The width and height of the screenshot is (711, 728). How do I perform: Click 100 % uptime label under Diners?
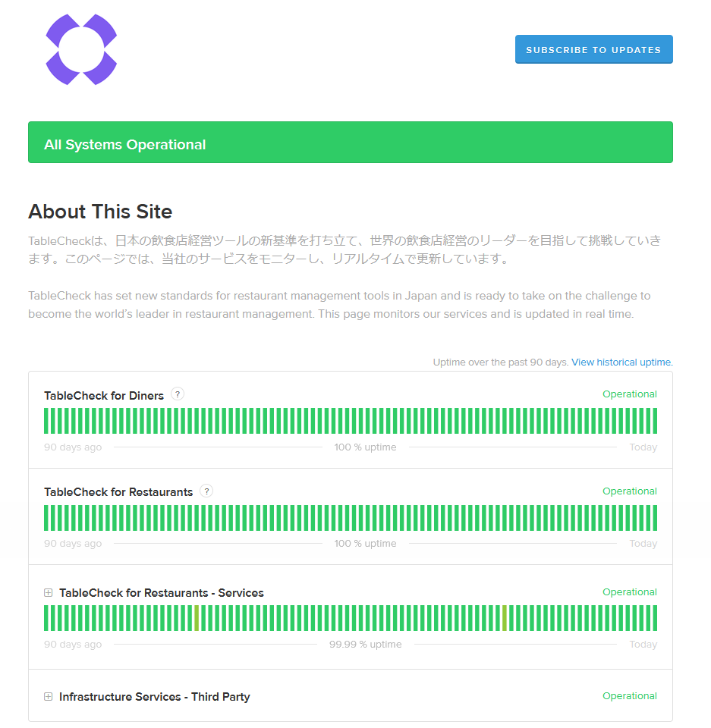pos(365,447)
